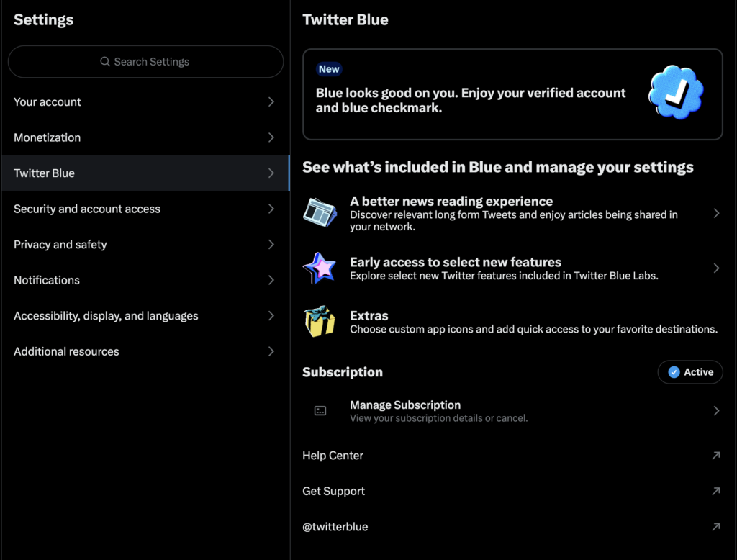
Task: Select Privacy and safety in sidebar
Action: [60, 245]
